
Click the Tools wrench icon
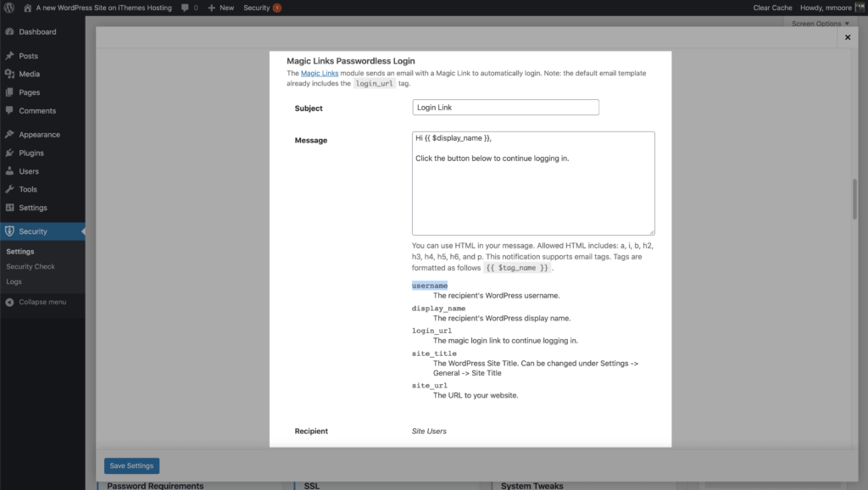9,189
